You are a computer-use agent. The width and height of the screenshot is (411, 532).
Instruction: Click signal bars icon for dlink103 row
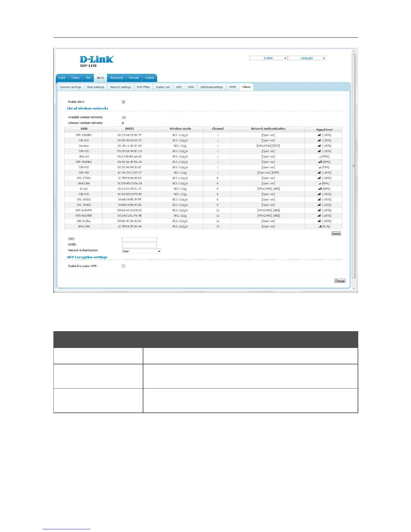[320, 157]
